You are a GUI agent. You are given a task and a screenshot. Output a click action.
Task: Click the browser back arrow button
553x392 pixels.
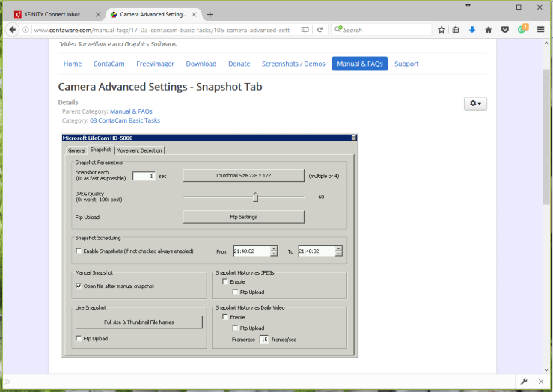tap(13, 30)
